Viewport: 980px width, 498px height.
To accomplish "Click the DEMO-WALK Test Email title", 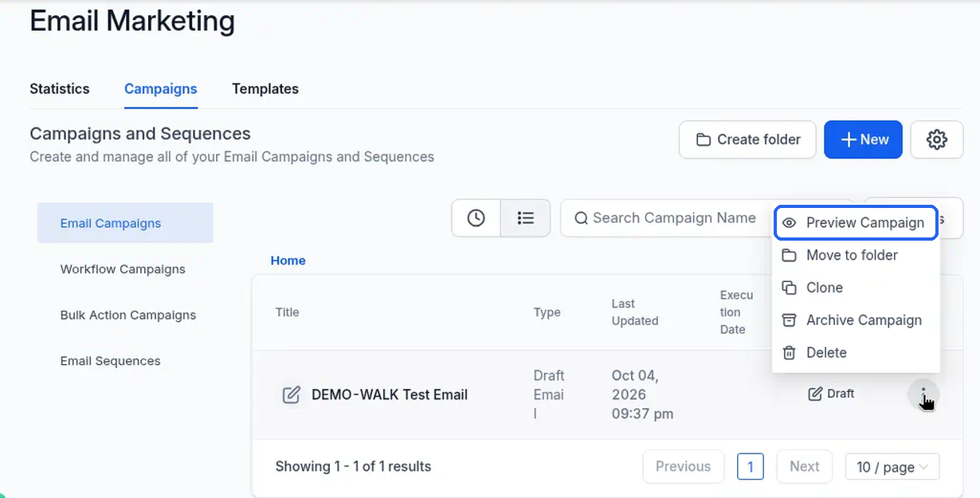I will pyautogui.click(x=390, y=394).
